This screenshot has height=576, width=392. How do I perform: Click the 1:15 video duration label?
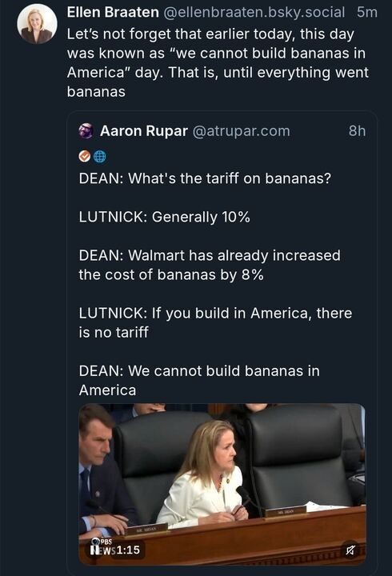(128, 550)
